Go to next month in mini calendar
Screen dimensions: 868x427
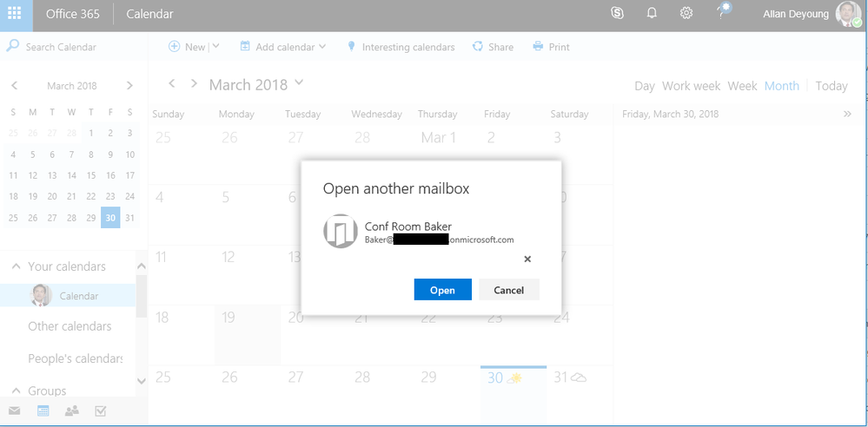(129, 86)
